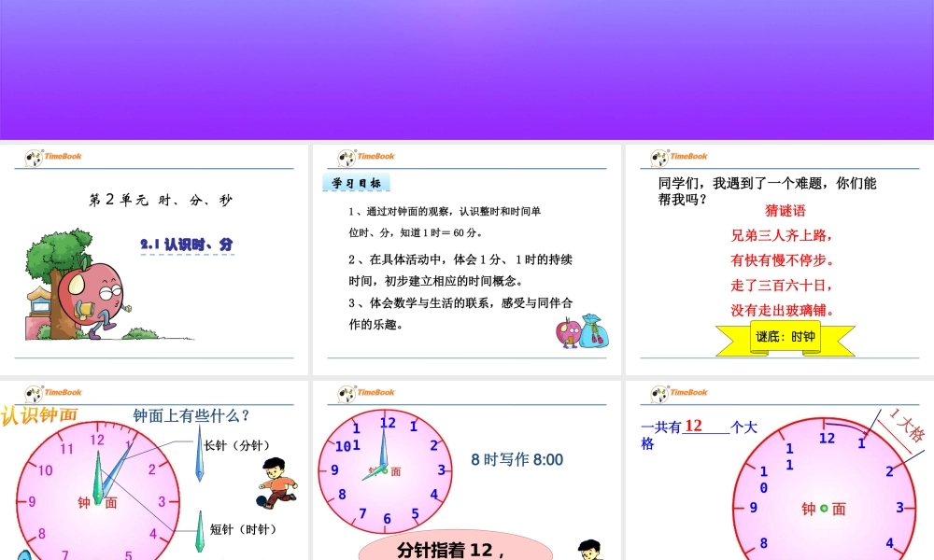Click the blue long hand icon beside 长针
934x560 pixels.
coord(200,455)
